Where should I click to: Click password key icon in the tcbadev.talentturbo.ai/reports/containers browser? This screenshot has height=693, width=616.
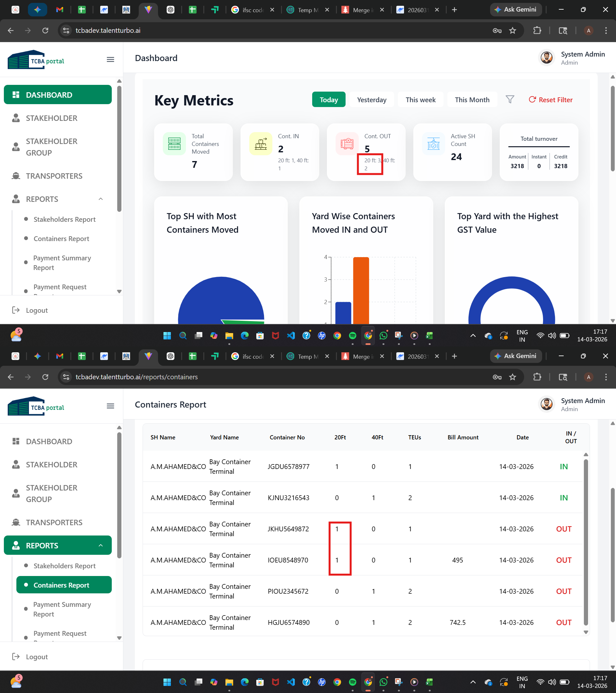[x=497, y=377]
